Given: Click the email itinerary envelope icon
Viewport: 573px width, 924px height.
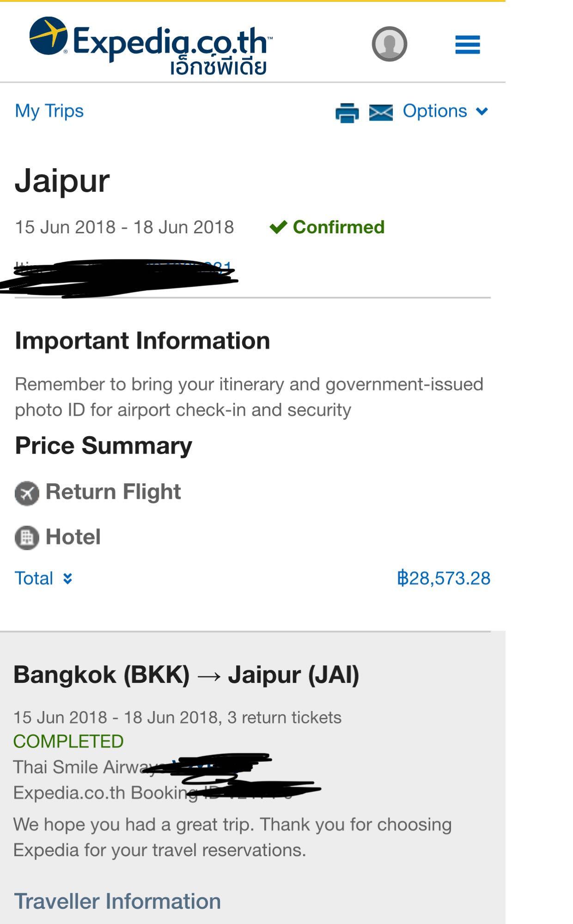Looking at the screenshot, I should point(381,112).
